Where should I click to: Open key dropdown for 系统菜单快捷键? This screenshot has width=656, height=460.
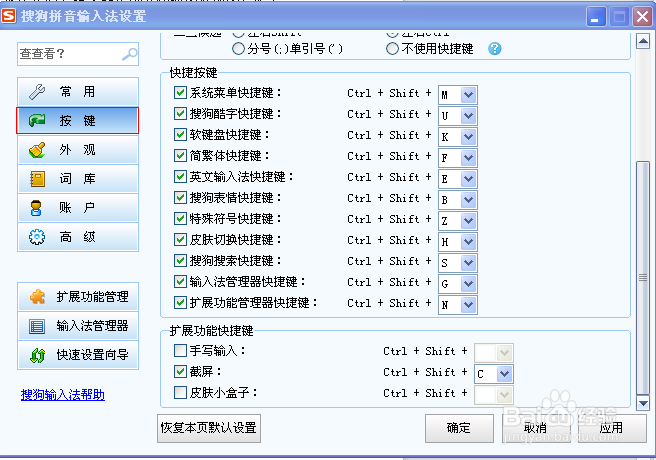pyautogui.click(x=469, y=95)
